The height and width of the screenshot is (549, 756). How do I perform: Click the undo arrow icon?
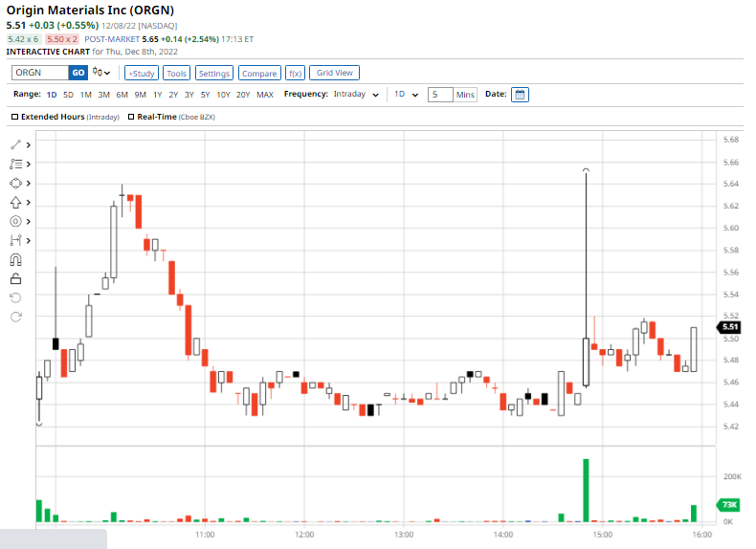point(16,297)
